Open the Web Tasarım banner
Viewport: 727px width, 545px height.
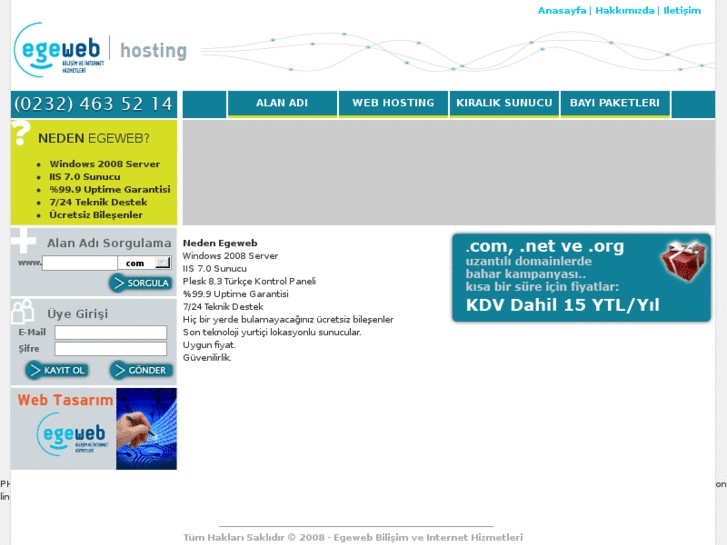point(94,429)
